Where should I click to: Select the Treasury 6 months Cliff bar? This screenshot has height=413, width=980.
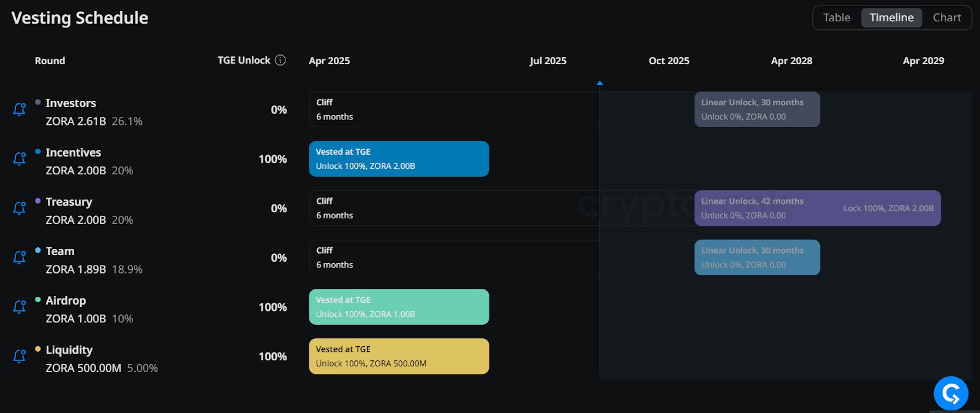tap(502, 208)
